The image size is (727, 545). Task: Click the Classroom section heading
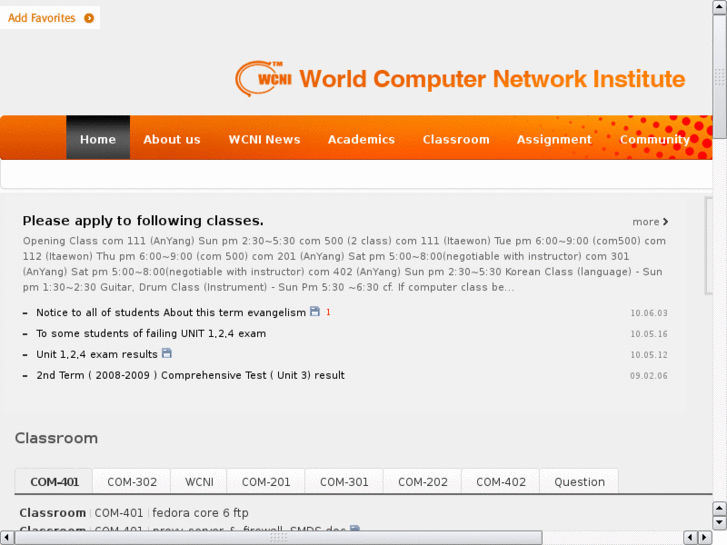click(x=56, y=438)
